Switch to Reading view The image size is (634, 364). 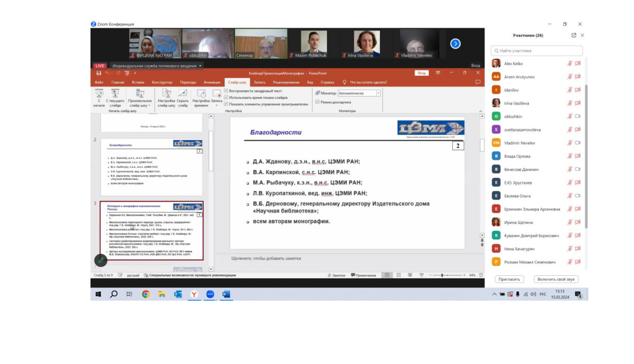coord(410,275)
